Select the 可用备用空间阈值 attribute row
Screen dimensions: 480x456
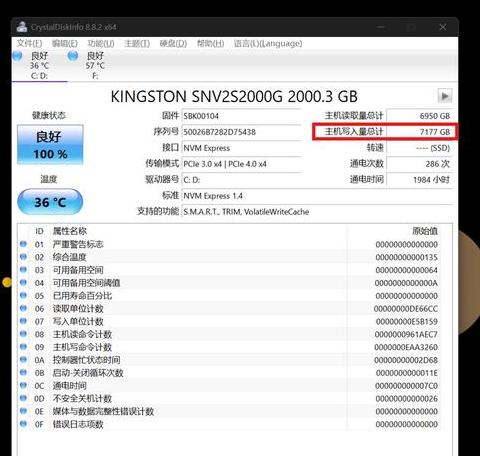point(229,283)
